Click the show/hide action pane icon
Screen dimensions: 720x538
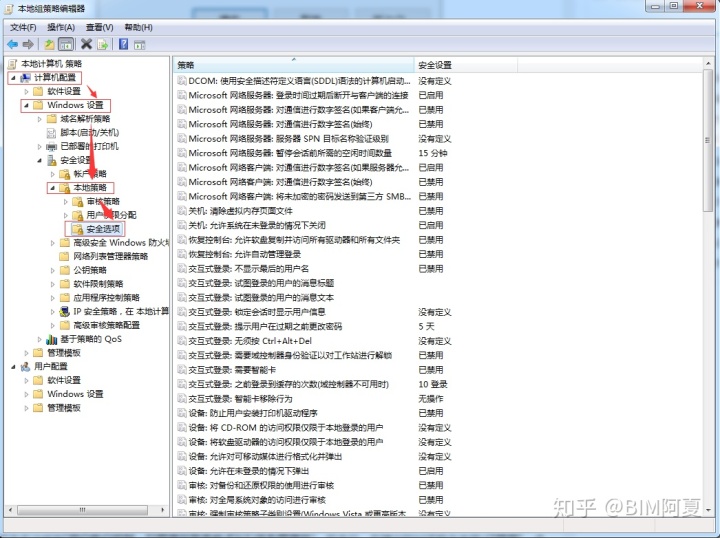coord(140,45)
